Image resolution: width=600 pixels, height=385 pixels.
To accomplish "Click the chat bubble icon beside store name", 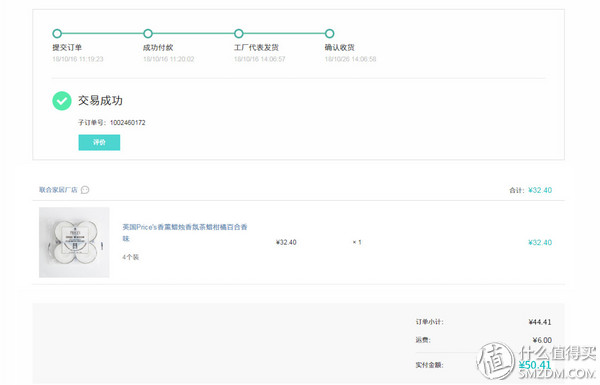I will coord(85,190).
